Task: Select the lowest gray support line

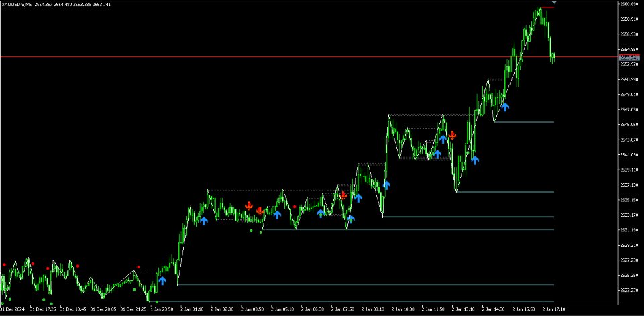Action: click(x=352, y=302)
